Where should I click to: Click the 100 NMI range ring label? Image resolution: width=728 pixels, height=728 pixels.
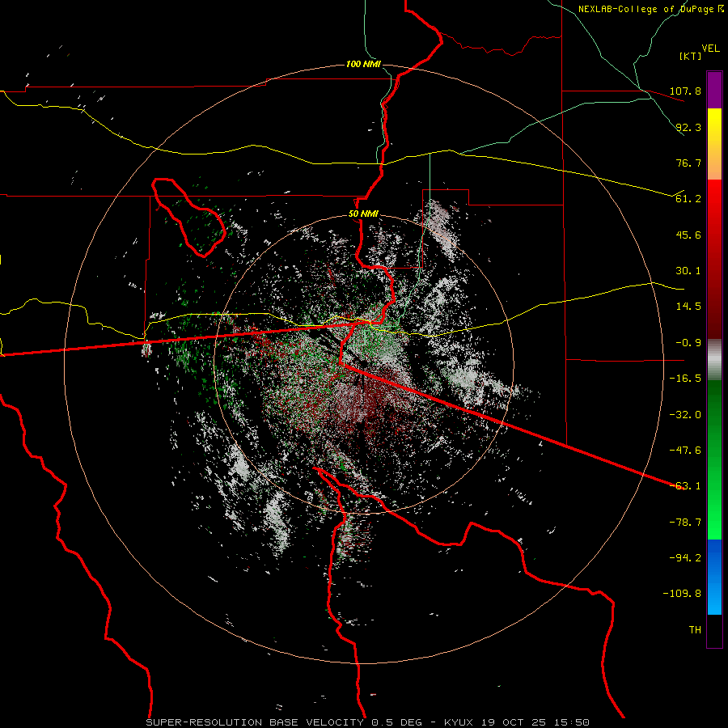(x=363, y=64)
